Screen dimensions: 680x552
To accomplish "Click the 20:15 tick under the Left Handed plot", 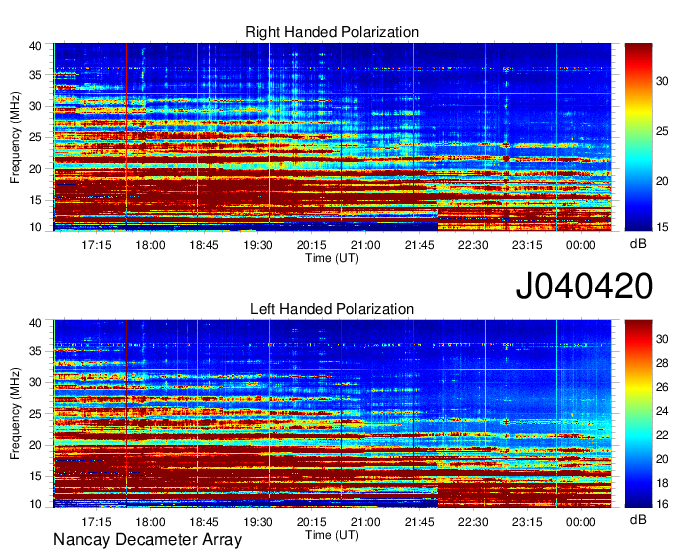I will click(311, 522).
